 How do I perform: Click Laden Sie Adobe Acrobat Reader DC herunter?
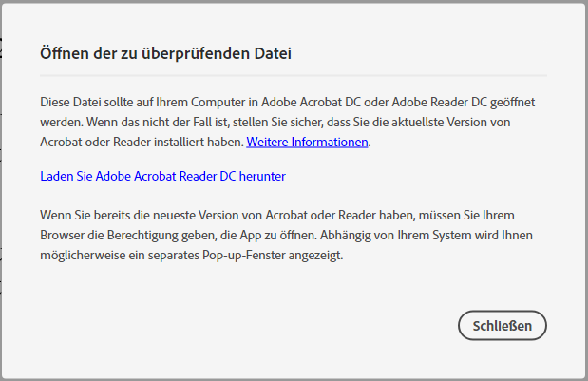(162, 176)
